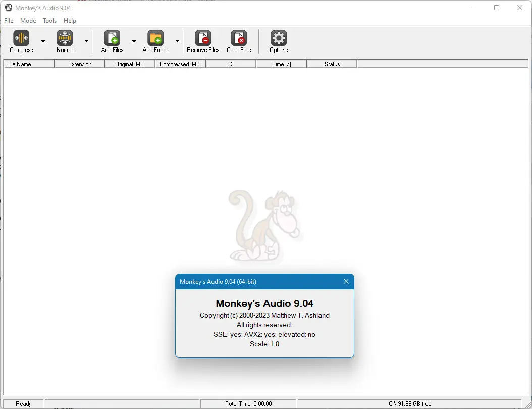Click the Total Time: 0:00.00 status entry

point(249,404)
